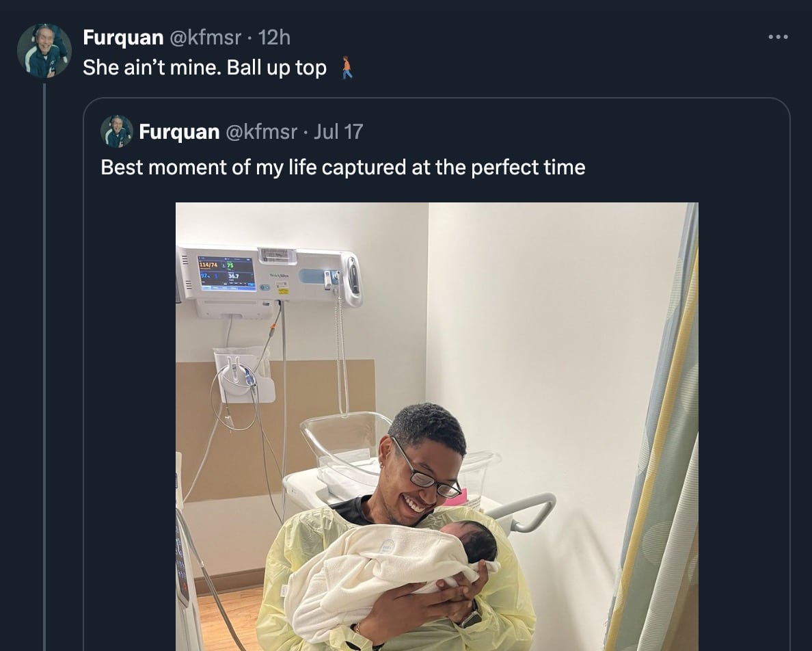Click the small avatar in the quoted tweet

pyautogui.click(x=117, y=131)
